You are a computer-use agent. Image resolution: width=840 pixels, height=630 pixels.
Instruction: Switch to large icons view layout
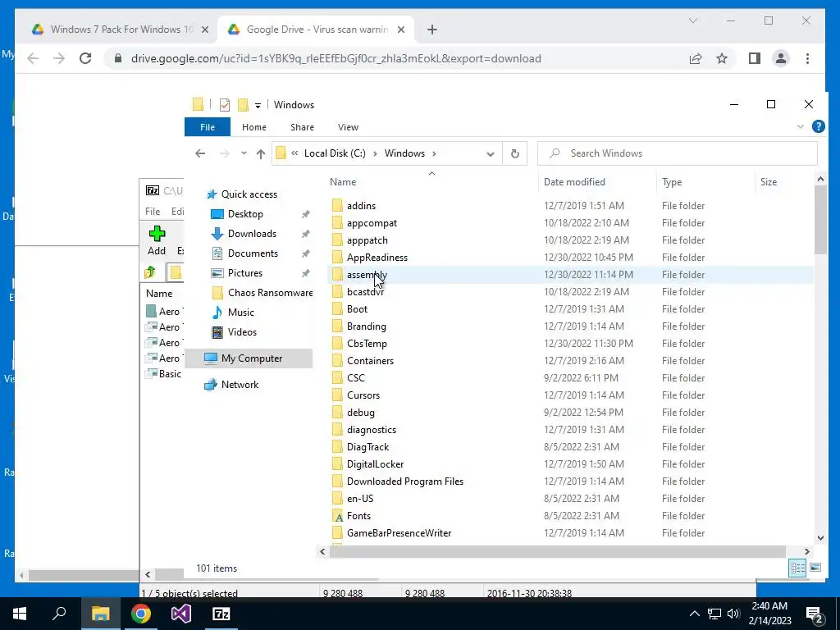pos(815,568)
